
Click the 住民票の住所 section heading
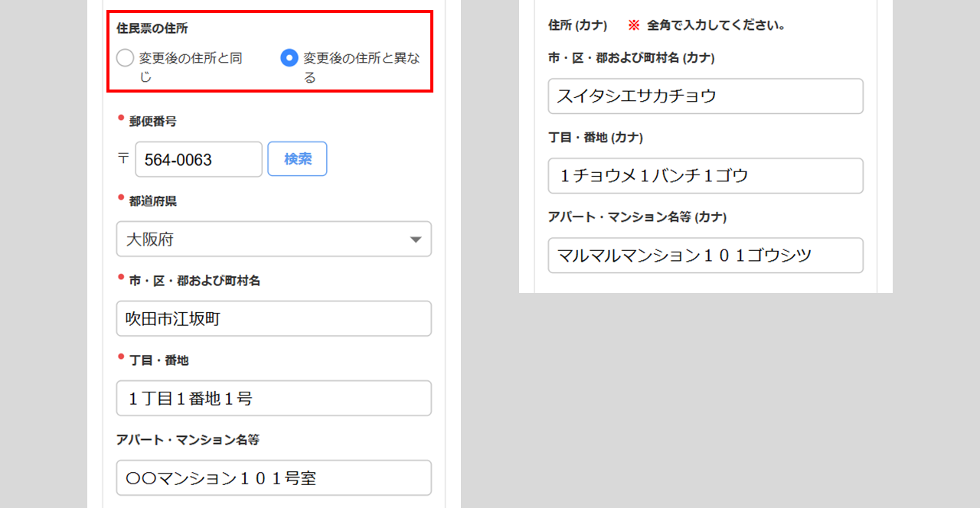coord(152,28)
